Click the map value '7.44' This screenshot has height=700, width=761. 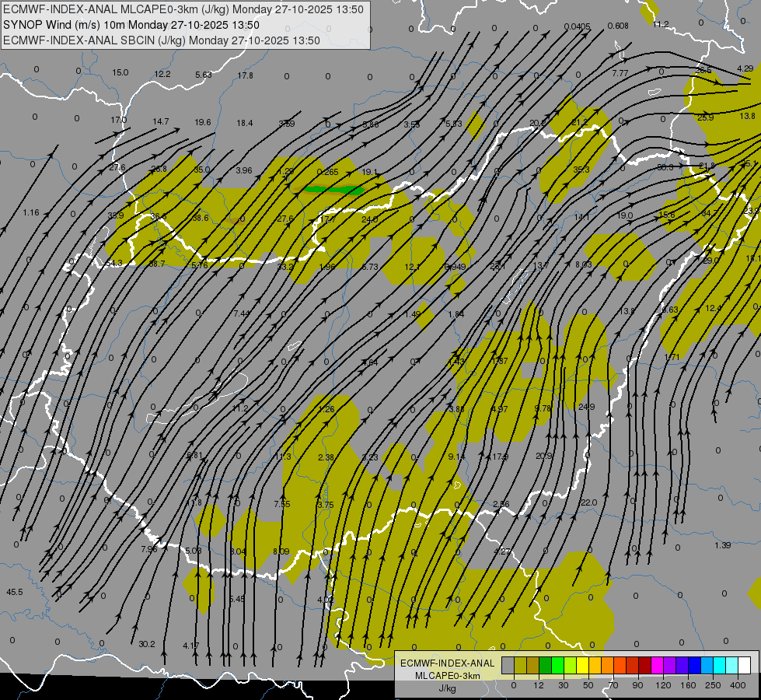[x=242, y=313]
